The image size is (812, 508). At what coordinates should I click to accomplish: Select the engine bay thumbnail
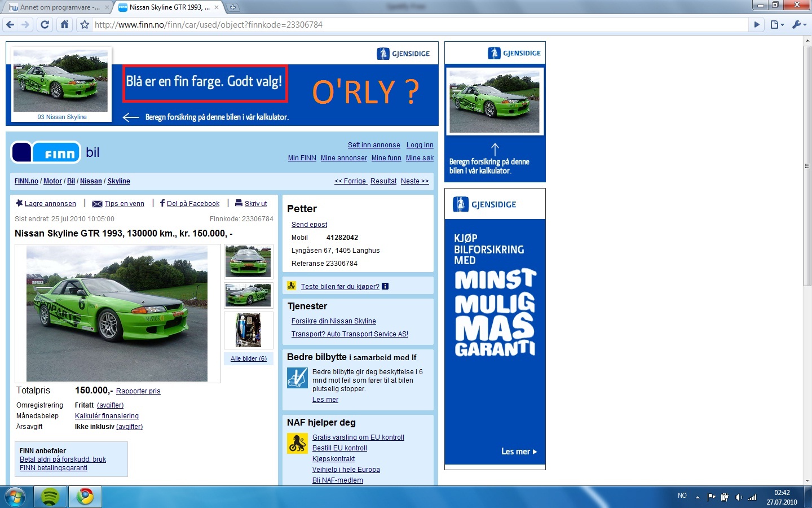248,330
